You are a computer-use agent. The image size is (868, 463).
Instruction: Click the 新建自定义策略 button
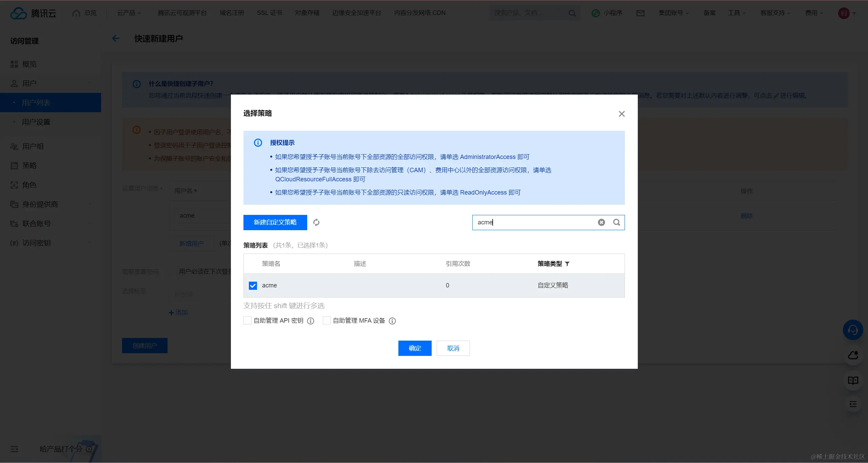coord(275,222)
